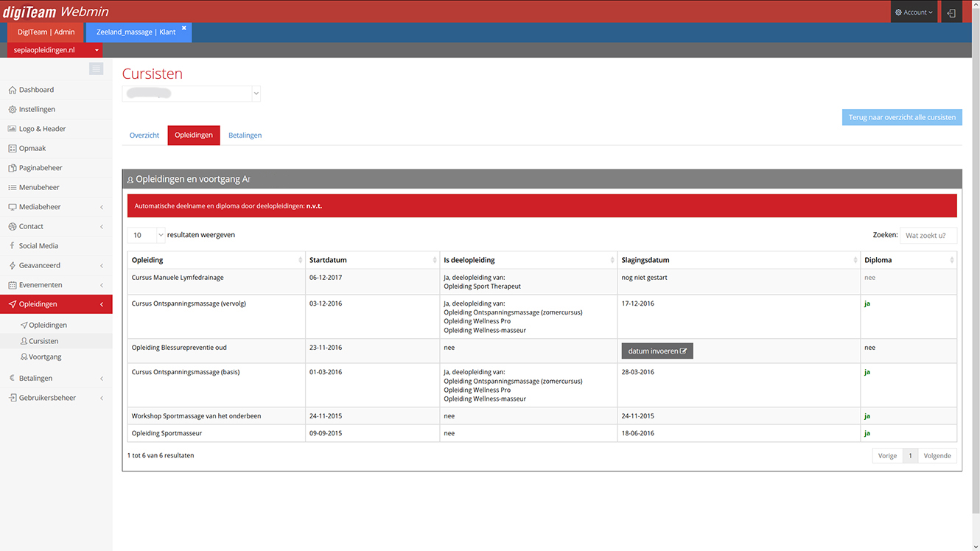Click the Logo & Header image icon

pos(12,129)
